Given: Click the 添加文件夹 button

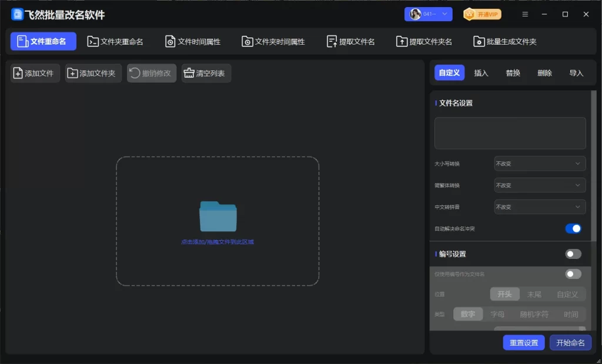Looking at the screenshot, I should pyautogui.click(x=93, y=73).
